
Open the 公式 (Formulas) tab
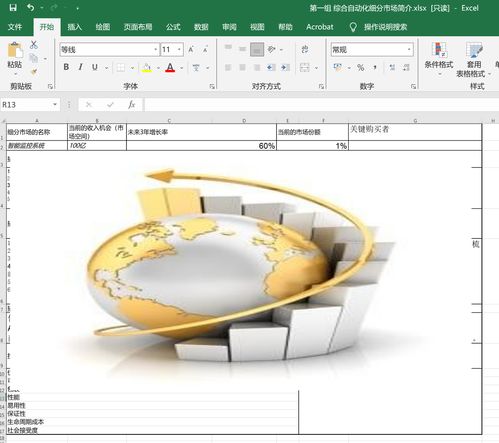tap(173, 27)
